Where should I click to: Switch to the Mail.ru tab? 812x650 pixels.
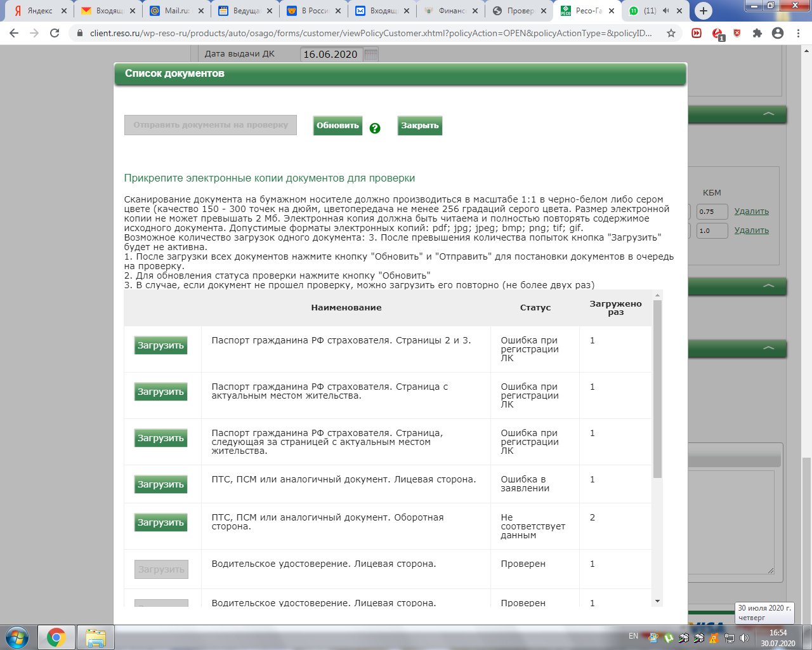pos(176,11)
